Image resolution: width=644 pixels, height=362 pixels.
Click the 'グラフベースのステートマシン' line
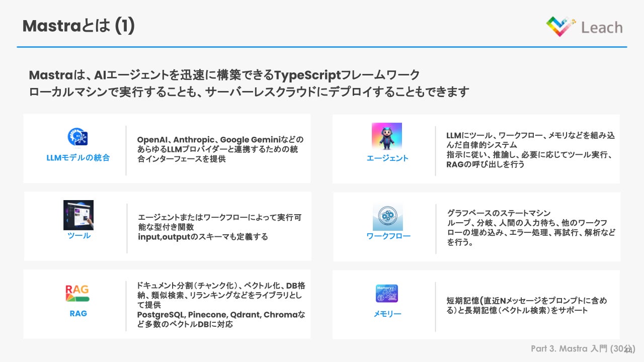click(499, 214)
